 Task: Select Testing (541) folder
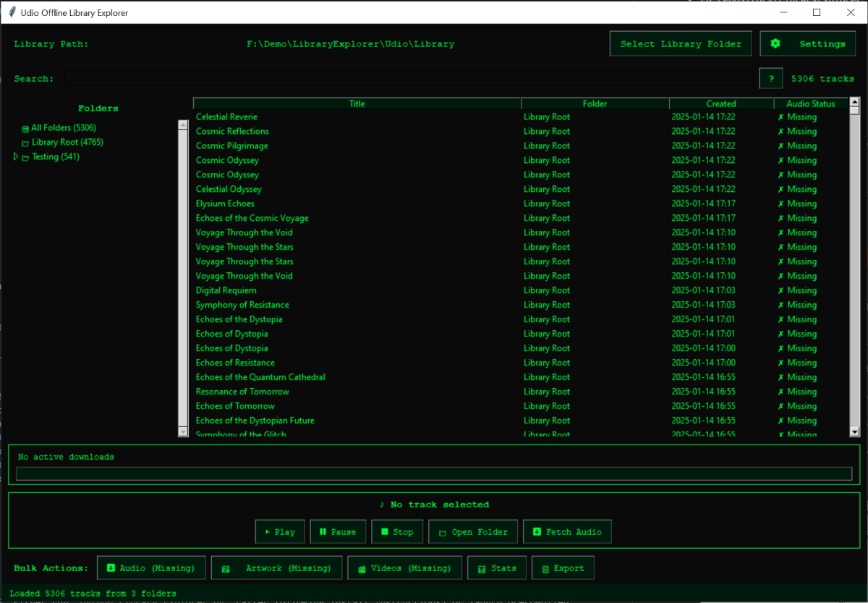(51, 157)
